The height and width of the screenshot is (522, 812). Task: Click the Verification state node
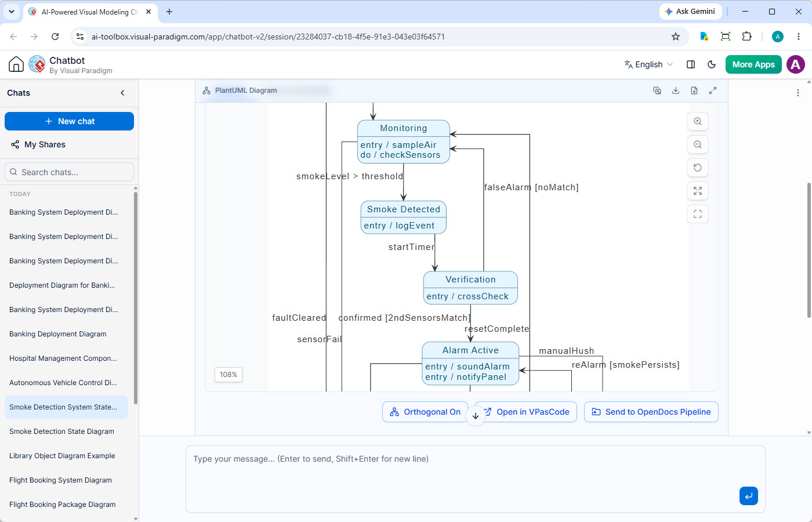click(x=470, y=288)
